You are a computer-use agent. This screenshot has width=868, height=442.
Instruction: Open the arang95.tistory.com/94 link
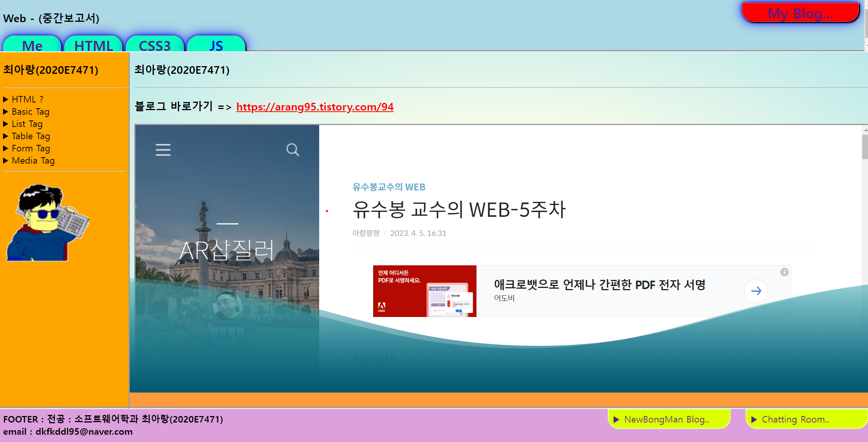point(315,107)
